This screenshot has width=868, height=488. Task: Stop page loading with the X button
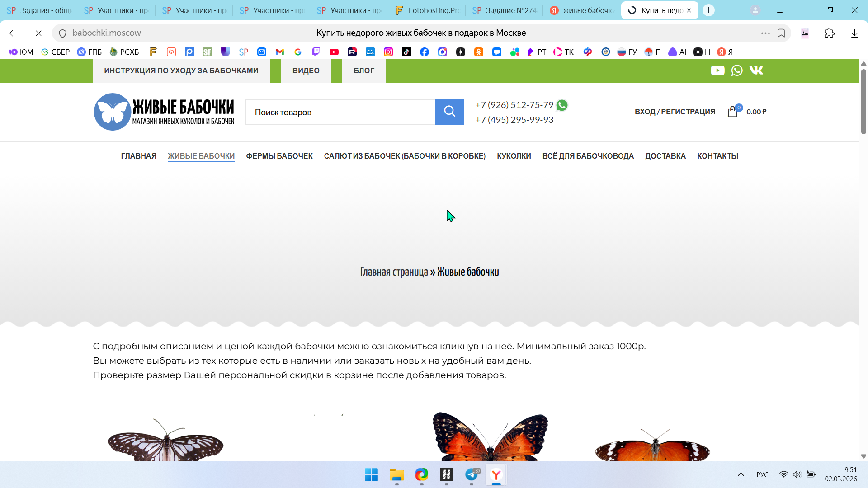[38, 33]
